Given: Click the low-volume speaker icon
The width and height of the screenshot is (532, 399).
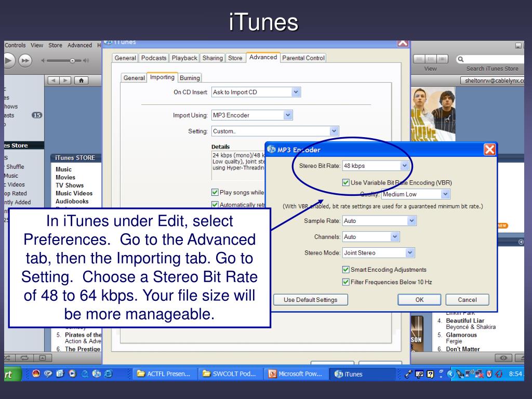Looking at the screenshot, I should click(43, 61).
